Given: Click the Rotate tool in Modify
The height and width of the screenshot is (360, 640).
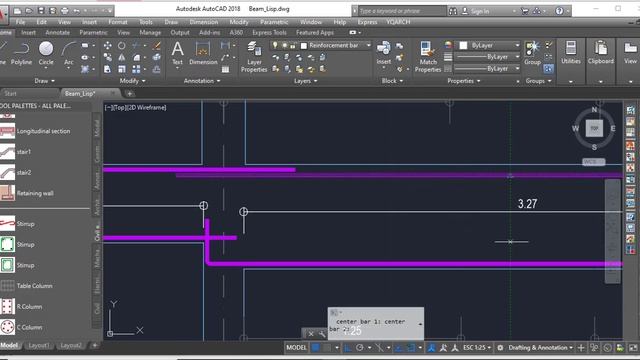Looking at the screenshot, I should pos(122,45).
